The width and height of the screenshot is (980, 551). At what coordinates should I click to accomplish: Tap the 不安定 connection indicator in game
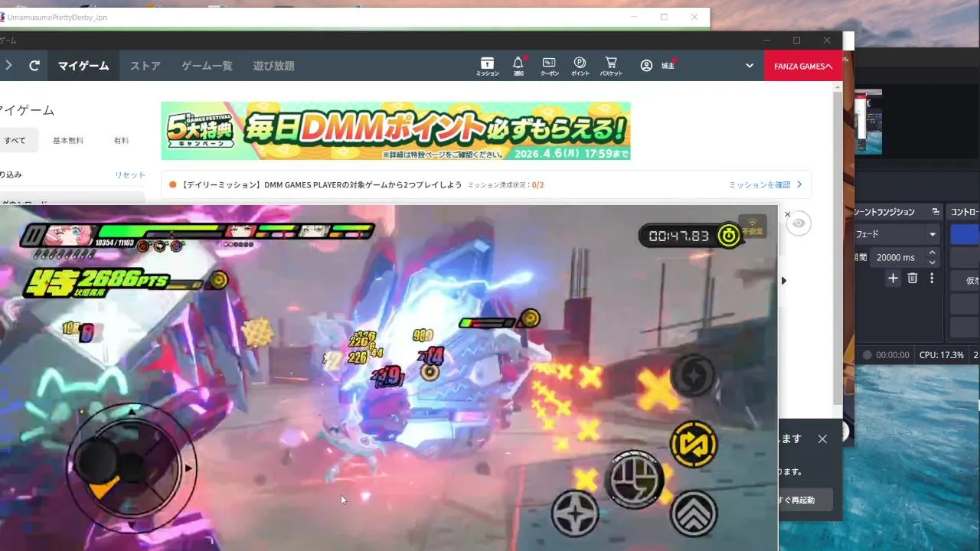(x=753, y=227)
